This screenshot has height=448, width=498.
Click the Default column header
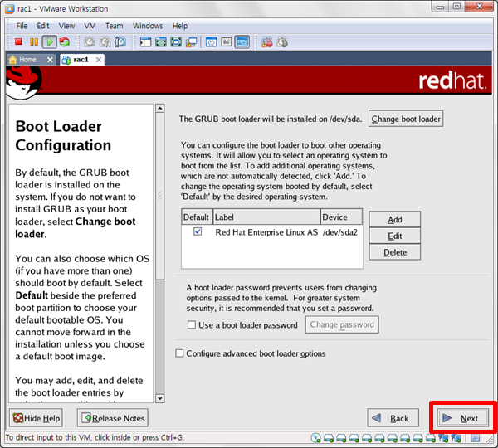pyautogui.click(x=197, y=217)
